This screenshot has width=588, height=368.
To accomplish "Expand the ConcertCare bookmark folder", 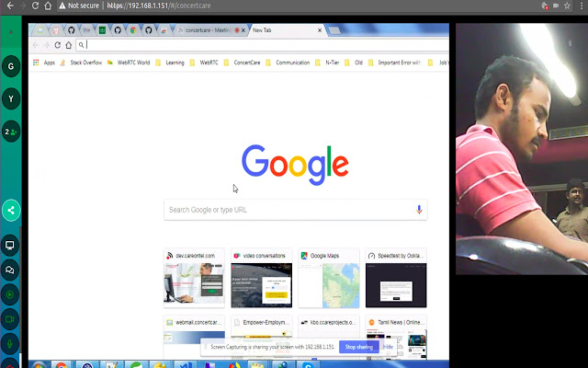I will (x=242, y=63).
